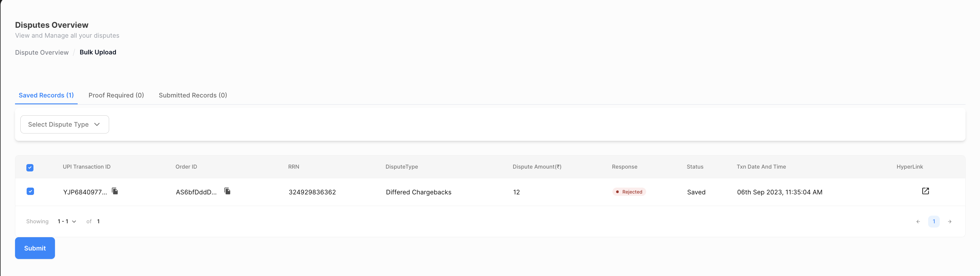980x276 pixels.
Task: Click the RRN value 324929836362
Action: click(312, 192)
